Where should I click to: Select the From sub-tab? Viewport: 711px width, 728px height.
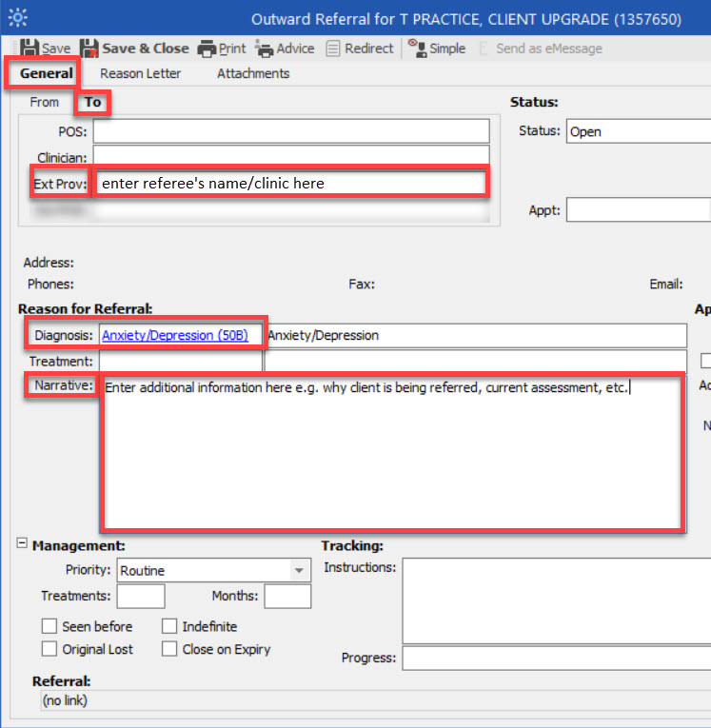45,102
